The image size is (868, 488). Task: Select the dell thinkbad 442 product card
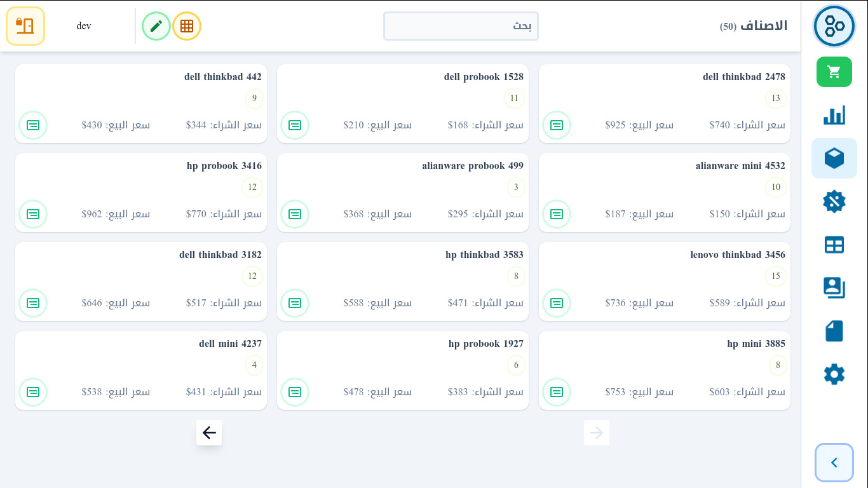coord(141,104)
